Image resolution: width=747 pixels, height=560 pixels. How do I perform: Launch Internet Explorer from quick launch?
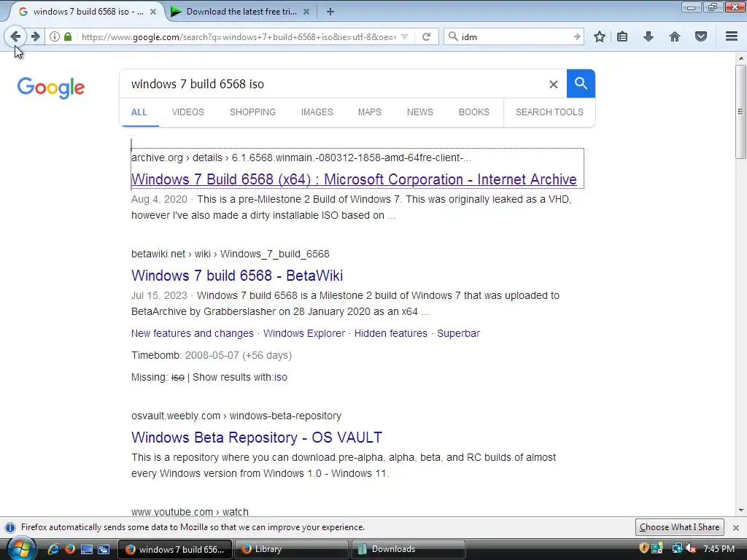[x=53, y=549]
